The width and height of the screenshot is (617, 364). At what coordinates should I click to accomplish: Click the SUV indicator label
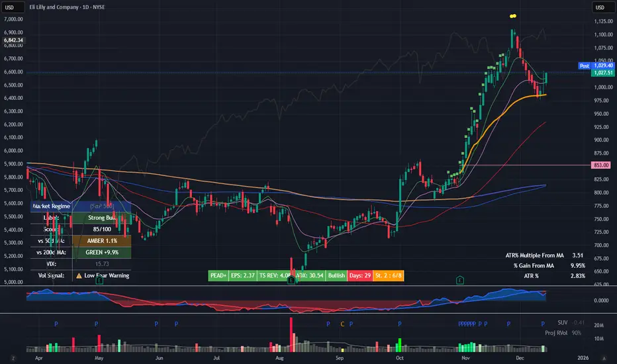[x=563, y=323]
